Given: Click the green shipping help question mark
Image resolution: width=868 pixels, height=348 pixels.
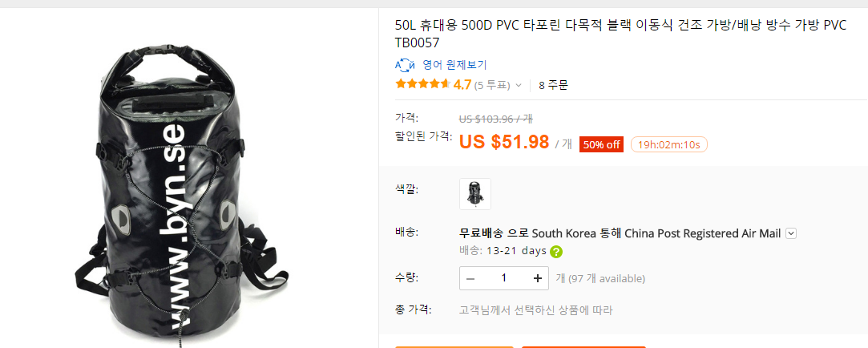Looking at the screenshot, I should click(556, 251).
